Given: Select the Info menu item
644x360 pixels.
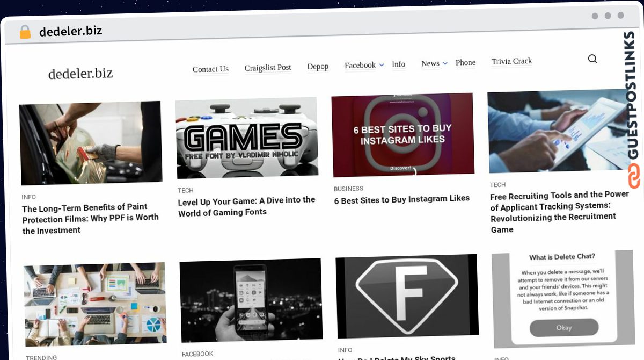Looking at the screenshot, I should tap(398, 64).
